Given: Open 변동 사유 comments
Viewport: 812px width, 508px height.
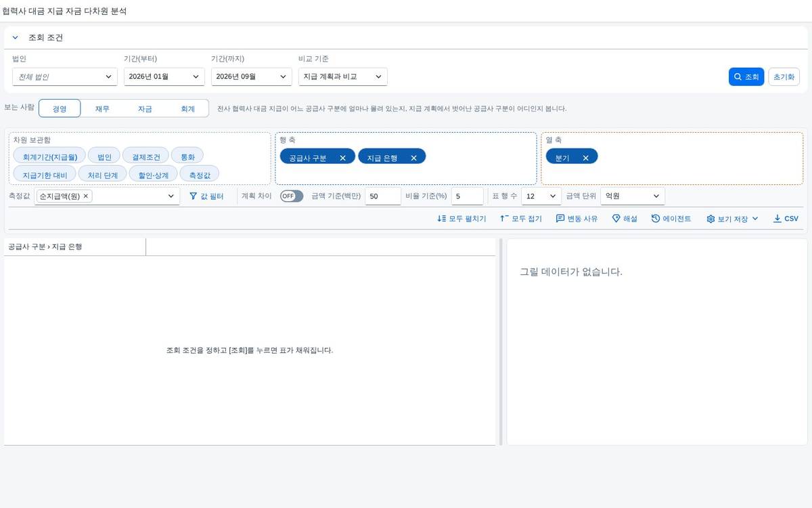Looking at the screenshot, I should (x=577, y=219).
